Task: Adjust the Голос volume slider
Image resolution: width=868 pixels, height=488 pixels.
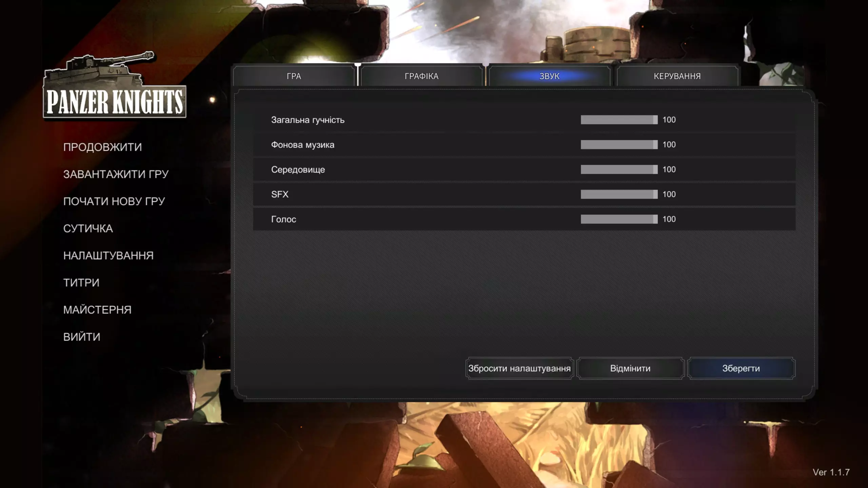Action: (x=619, y=219)
